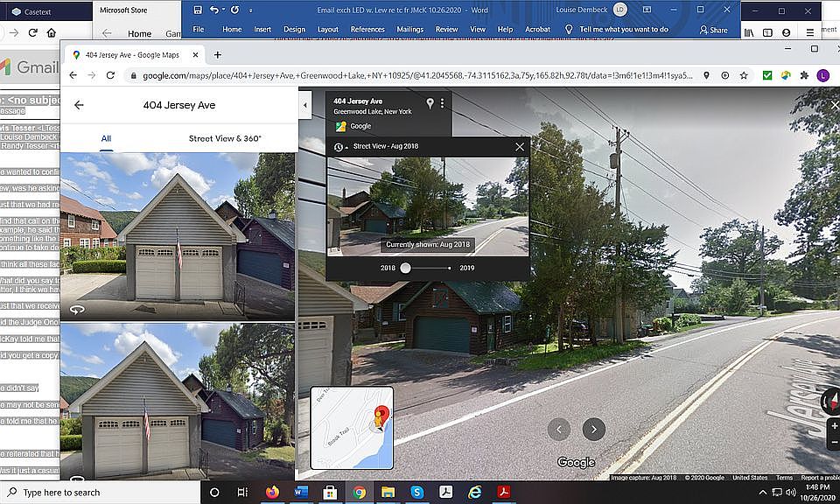Close the Street View time travel panel
Screen dimensions: 840x504
click(x=520, y=147)
